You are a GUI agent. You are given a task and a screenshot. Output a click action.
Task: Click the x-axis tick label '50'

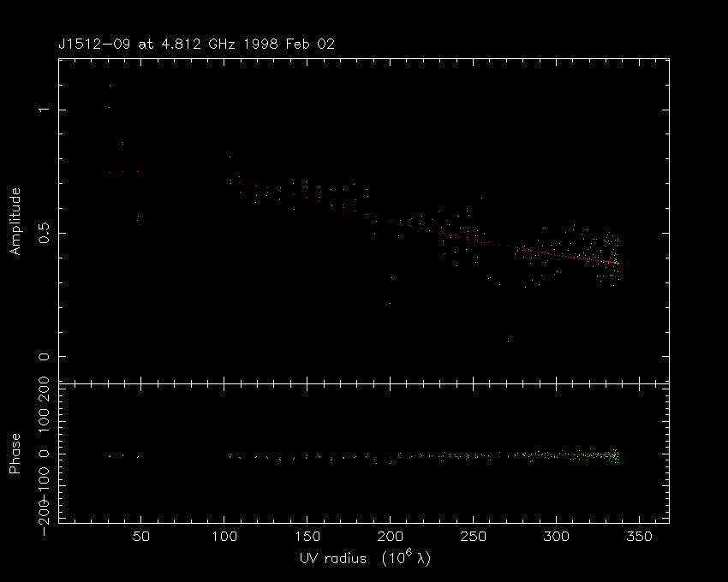[x=140, y=537]
